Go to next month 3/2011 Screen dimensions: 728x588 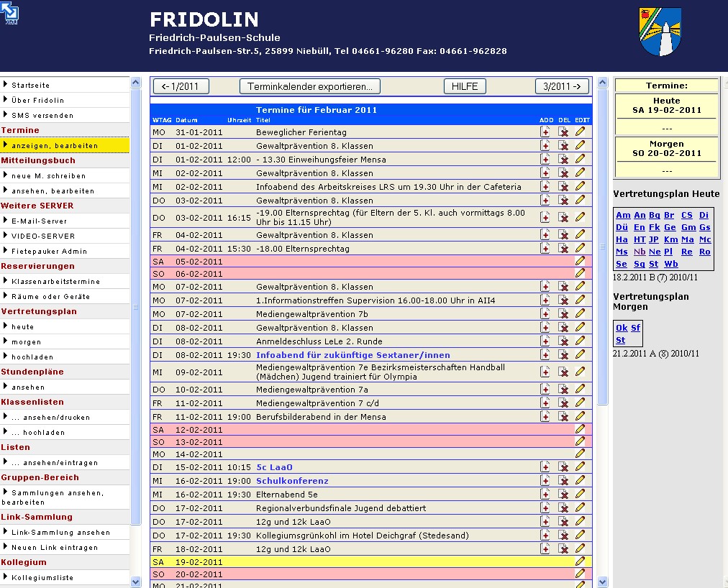point(562,86)
